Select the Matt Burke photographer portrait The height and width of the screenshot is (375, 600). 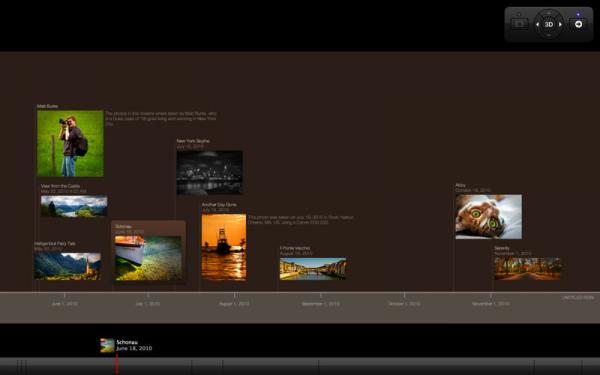pos(70,143)
